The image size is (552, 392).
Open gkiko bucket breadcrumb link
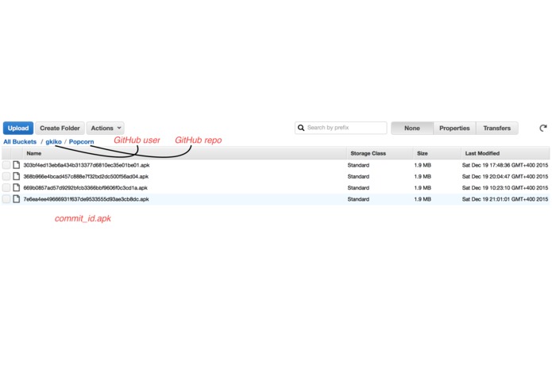[53, 142]
